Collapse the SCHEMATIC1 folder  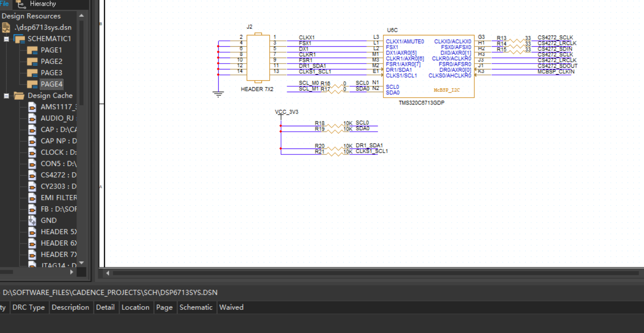[6, 39]
